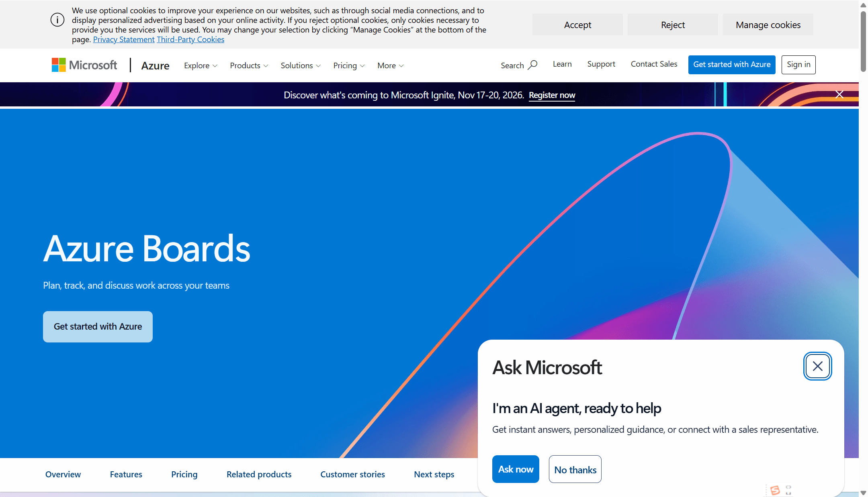Jump to the Next steps tab
This screenshot has width=868, height=497.
pos(434,475)
